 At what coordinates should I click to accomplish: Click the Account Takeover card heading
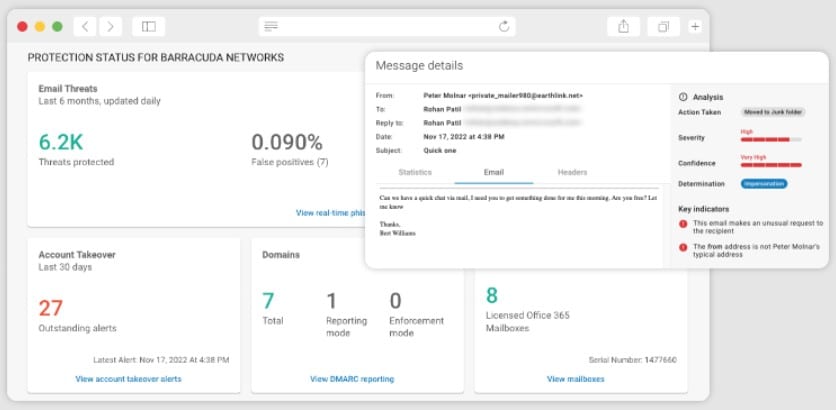click(x=77, y=255)
